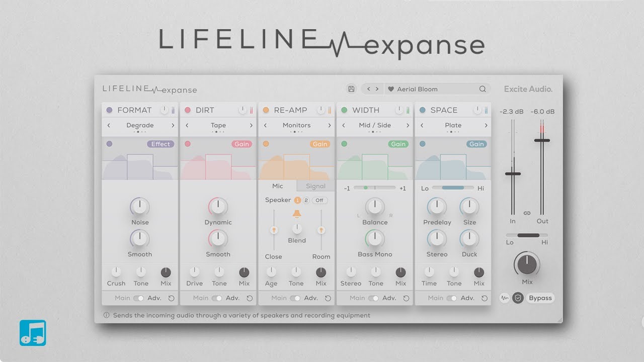Reset the FORMAT module with its circular arrow
The height and width of the screenshot is (362, 644).
[x=172, y=298]
